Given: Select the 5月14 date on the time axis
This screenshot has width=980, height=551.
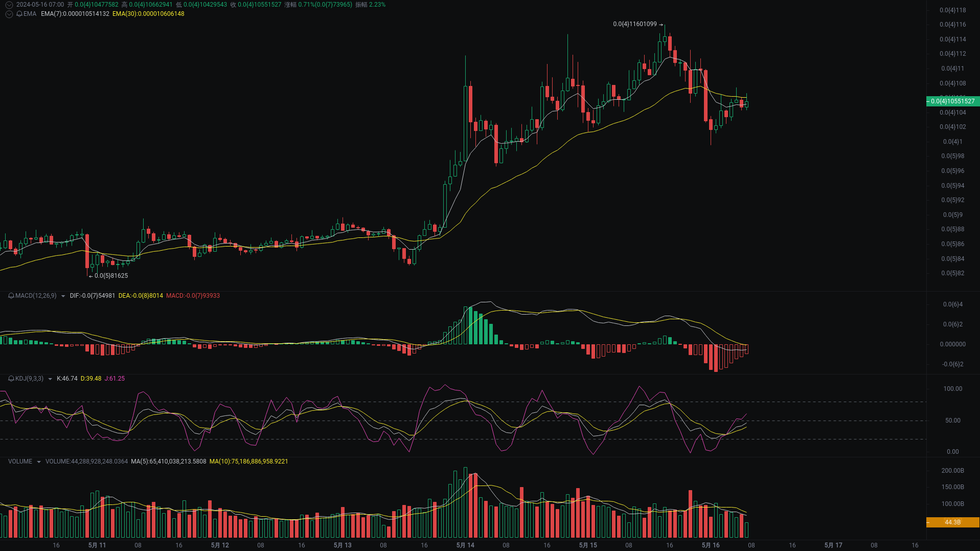Looking at the screenshot, I should pyautogui.click(x=465, y=545).
